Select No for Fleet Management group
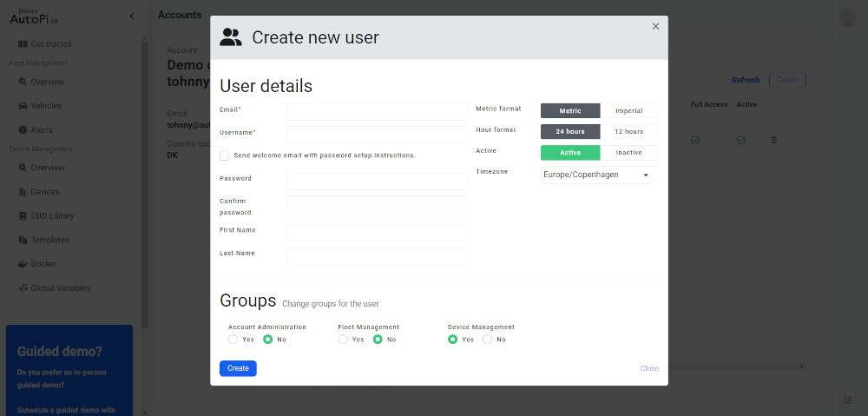Viewport: 868px width, 416px height. pos(378,340)
